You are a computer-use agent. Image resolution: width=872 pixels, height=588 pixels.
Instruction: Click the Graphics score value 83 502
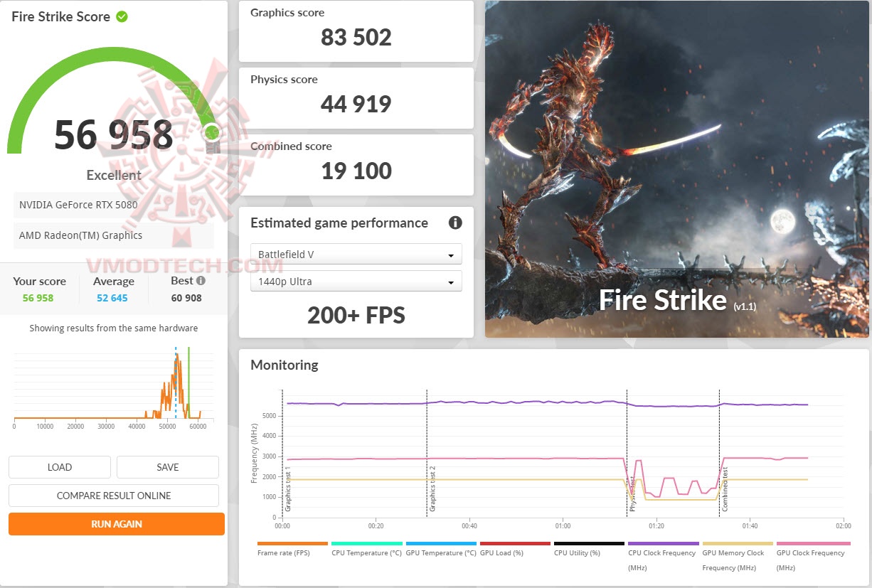356,37
